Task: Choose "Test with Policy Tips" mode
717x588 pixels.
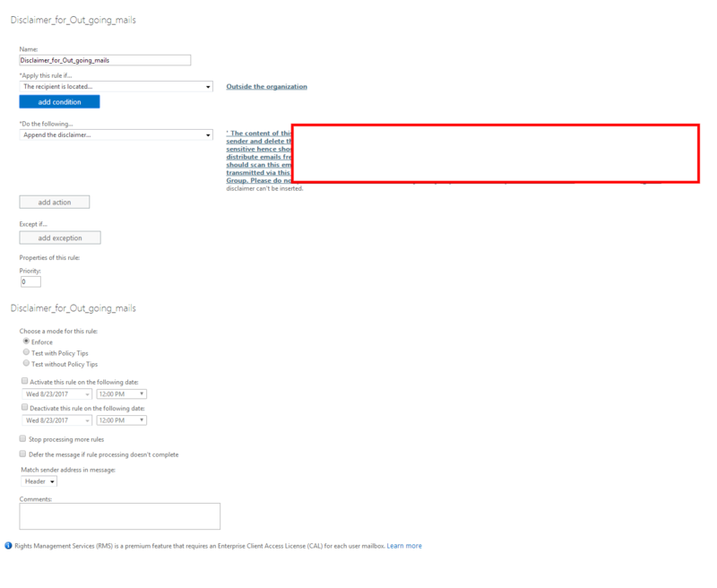Action: (x=27, y=351)
